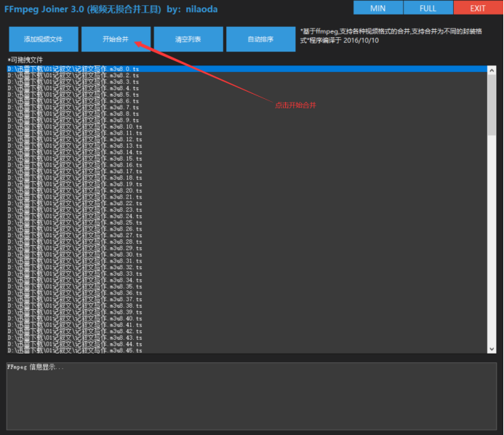504x435 pixels.
Task: Select the highlighted m3u8.0.ts file row
Action: click(247, 69)
